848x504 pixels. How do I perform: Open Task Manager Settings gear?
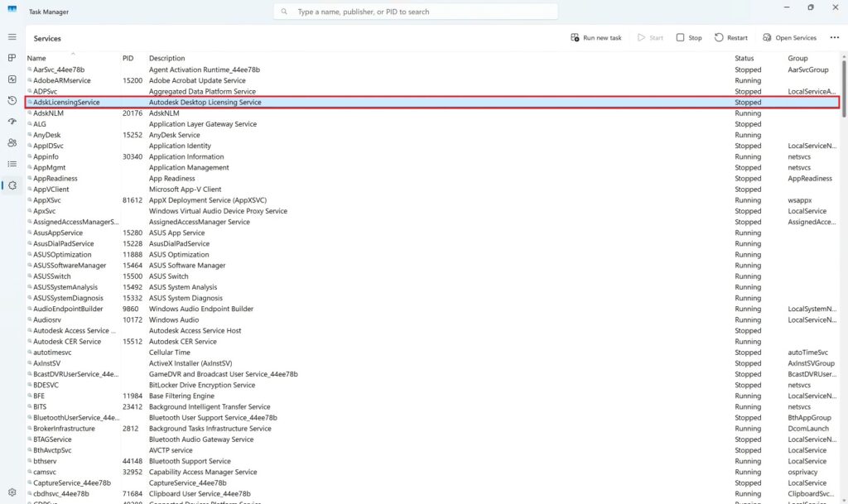pyautogui.click(x=12, y=492)
